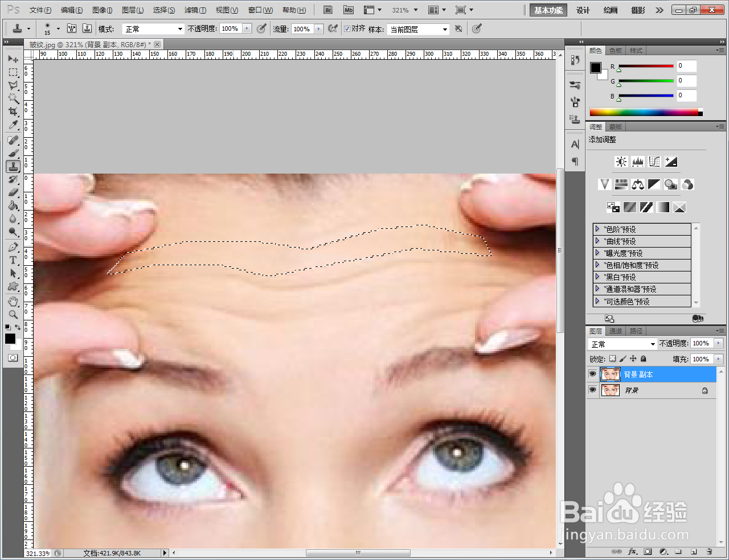Viewport: 729px width, 560px height.
Task: Open the 文件 menu
Action: click(x=40, y=10)
